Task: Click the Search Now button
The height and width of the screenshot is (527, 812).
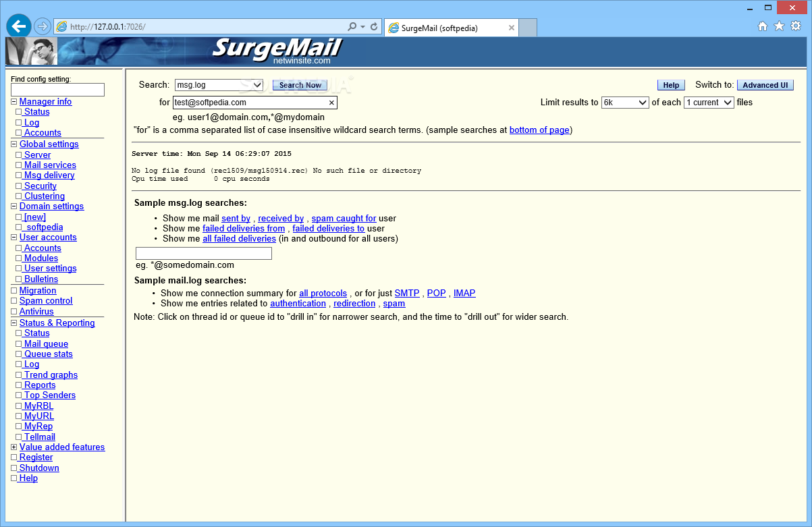Action: pos(300,85)
